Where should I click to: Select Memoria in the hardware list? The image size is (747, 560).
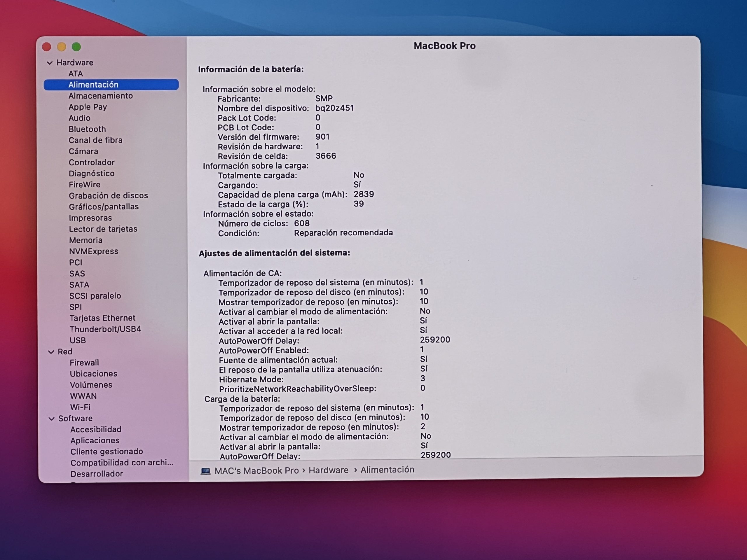(x=86, y=240)
